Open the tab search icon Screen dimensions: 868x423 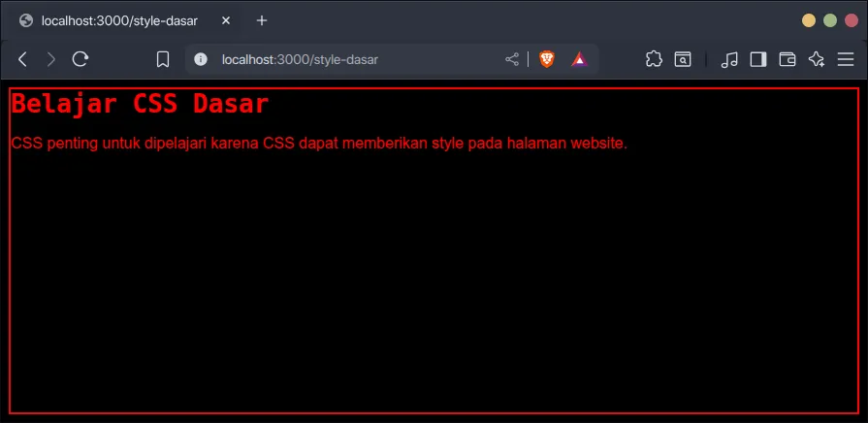click(x=683, y=59)
